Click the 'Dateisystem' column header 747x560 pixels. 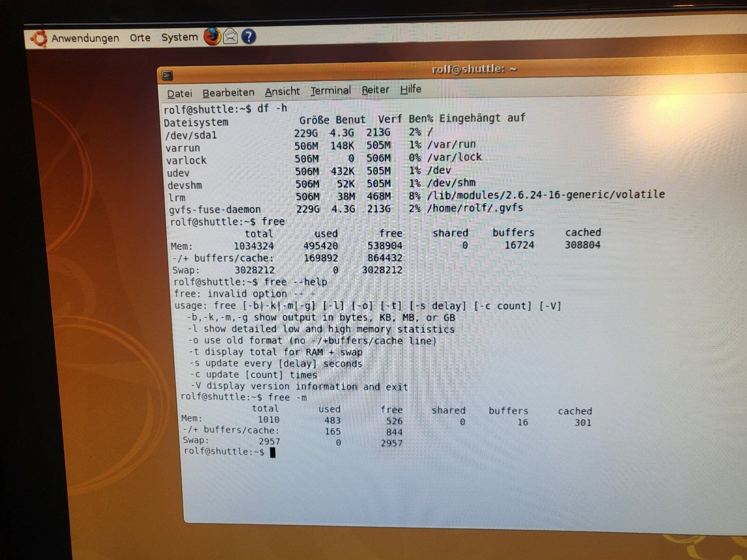(x=196, y=122)
